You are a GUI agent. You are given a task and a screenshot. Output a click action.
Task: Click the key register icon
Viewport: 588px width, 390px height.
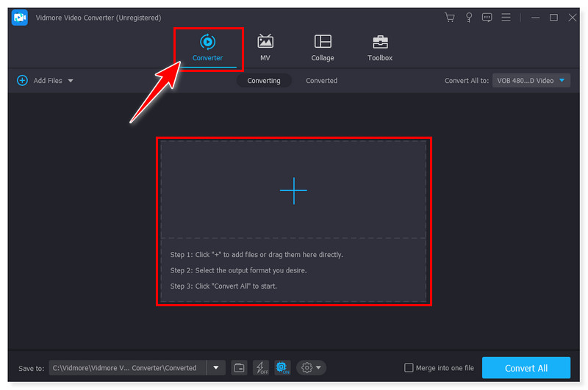click(x=468, y=18)
